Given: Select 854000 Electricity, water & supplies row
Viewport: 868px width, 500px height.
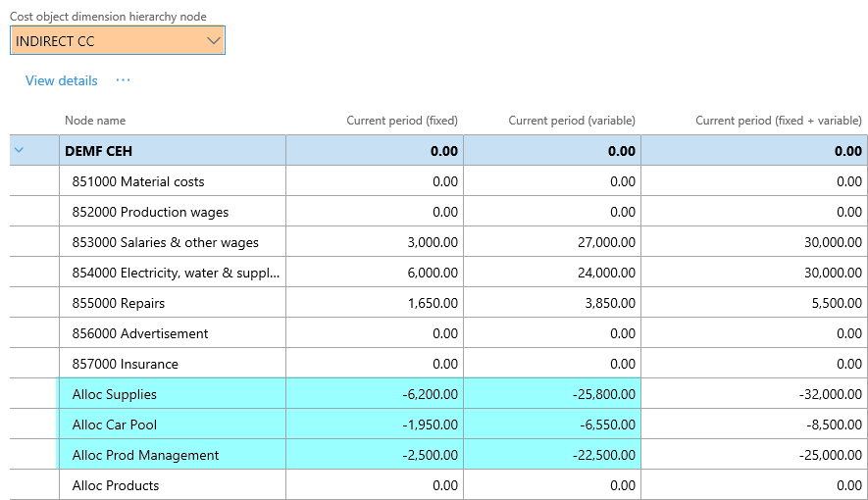Looking at the screenshot, I should click(176, 273).
